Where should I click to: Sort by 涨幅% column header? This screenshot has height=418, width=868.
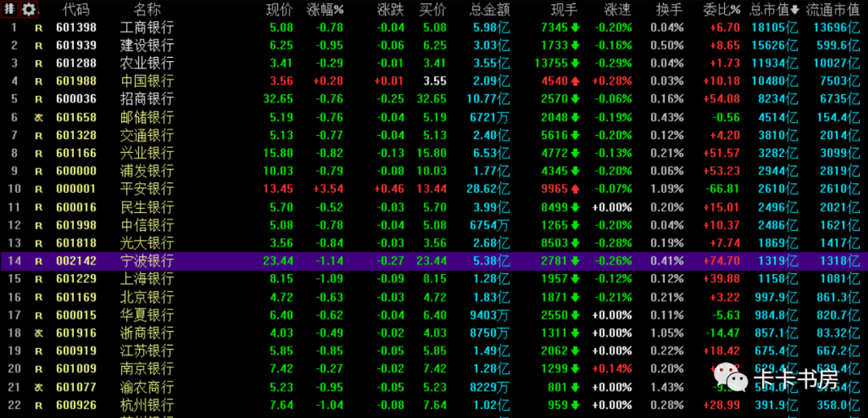[x=325, y=10]
